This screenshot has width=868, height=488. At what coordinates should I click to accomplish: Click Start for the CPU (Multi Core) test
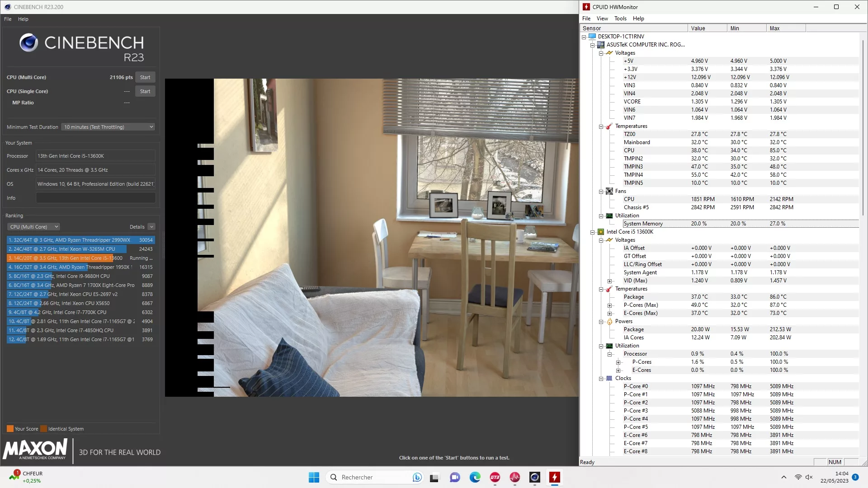click(145, 77)
